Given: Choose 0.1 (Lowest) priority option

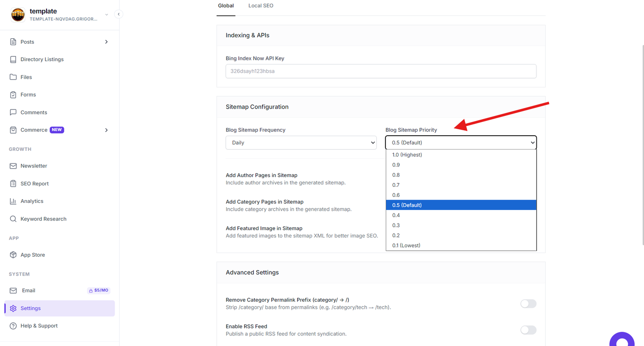Looking at the screenshot, I should click(x=461, y=245).
